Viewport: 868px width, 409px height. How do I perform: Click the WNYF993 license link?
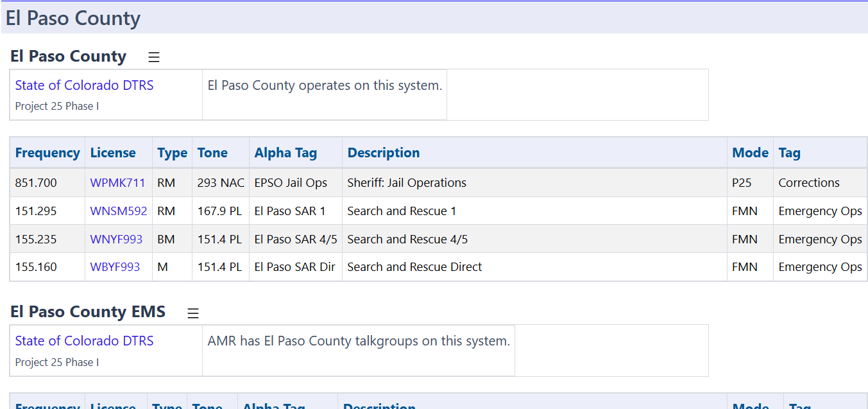pyautogui.click(x=116, y=239)
